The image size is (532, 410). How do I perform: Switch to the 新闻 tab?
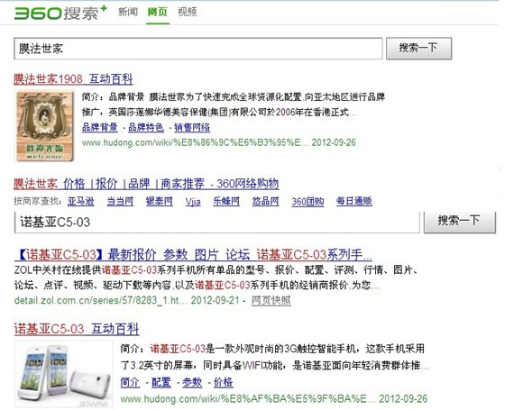click(128, 12)
